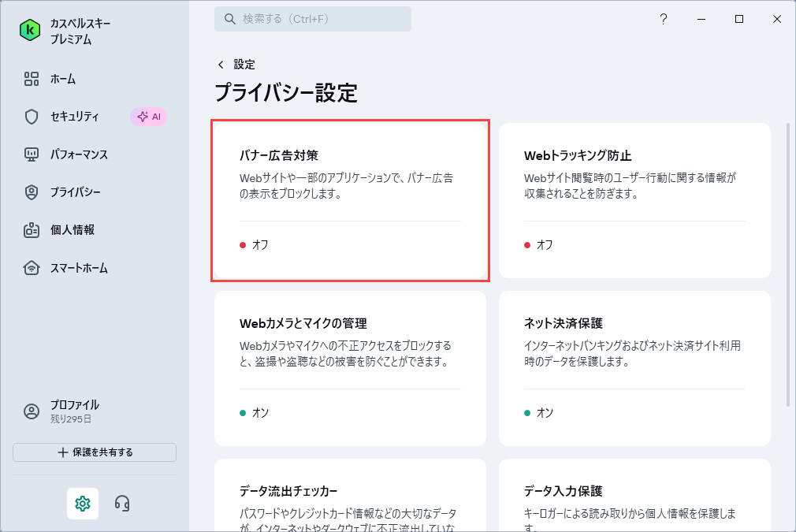Click the 保護を共有する button

[95, 452]
